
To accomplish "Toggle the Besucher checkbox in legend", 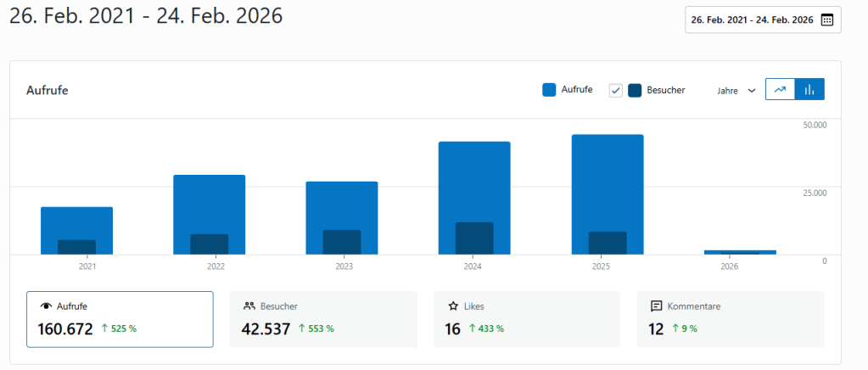I will 616,90.
